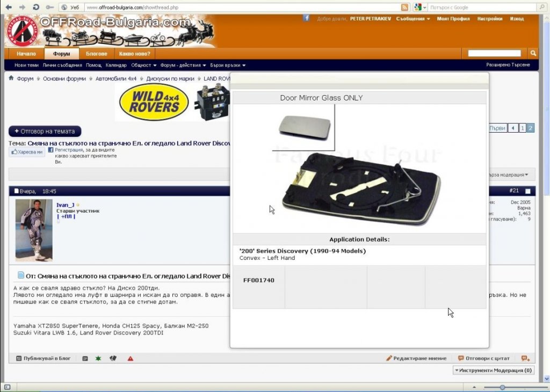The height and width of the screenshot is (392, 550).
Task: Click 'Настройки' in the header
Action: point(490,19)
